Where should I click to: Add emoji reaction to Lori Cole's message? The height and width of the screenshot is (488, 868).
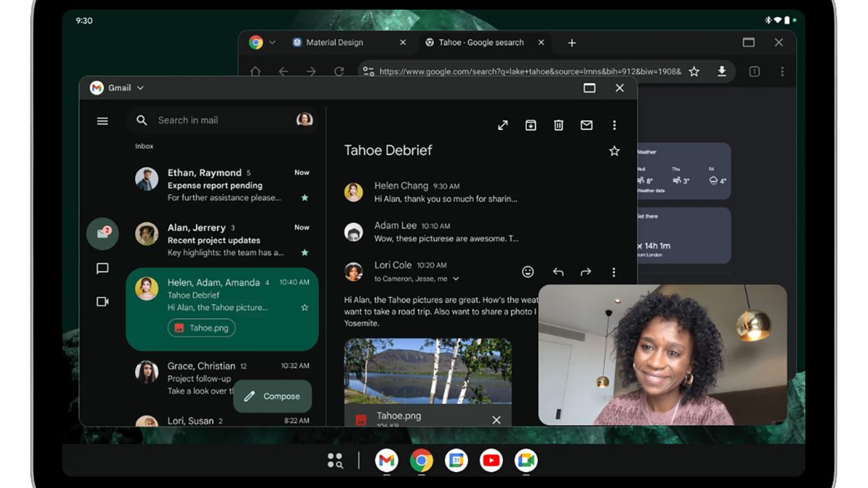(x=528, y=272)
